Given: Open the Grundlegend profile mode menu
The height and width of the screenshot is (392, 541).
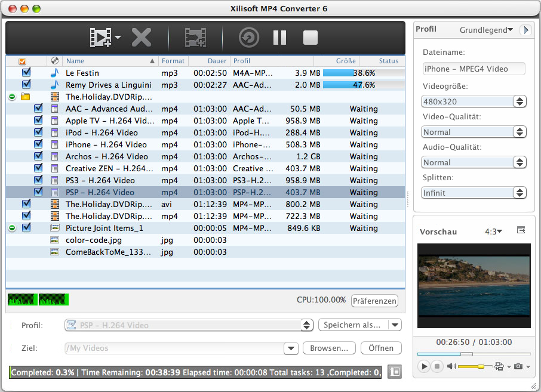Looking at the screenshot, I should tap(486, 30).
